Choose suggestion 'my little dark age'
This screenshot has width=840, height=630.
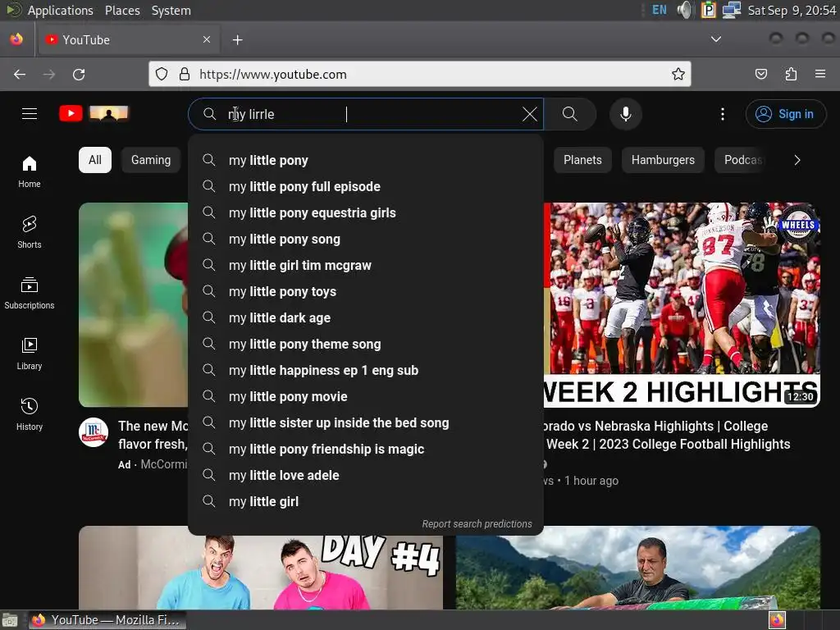366,317
